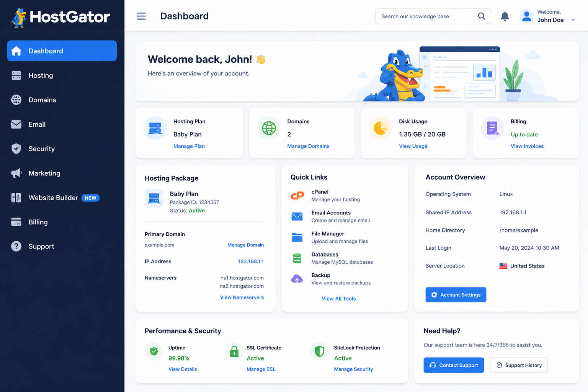Click the Support question mark icon
The image size is (588, 392).
click(x=16, y=246)
